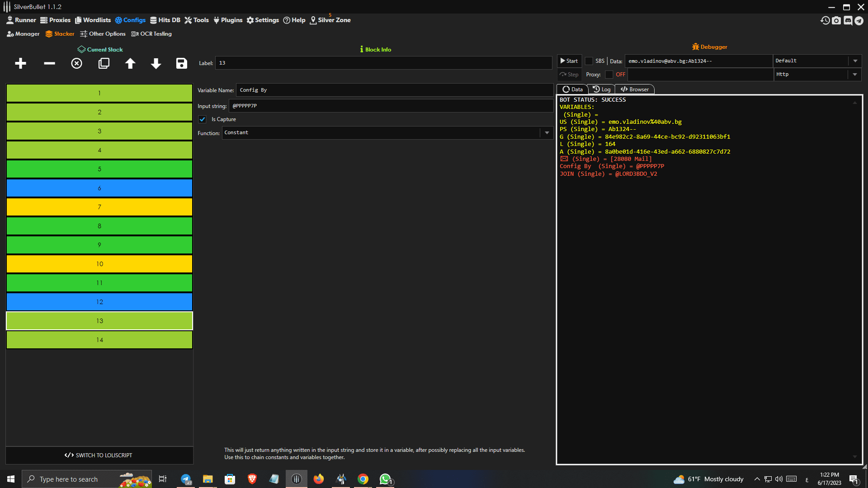The height and width of the screenshot is (488, 868).
Task: Click SWITCH TO LOLISCRIPT button
Action: point(99,455)
